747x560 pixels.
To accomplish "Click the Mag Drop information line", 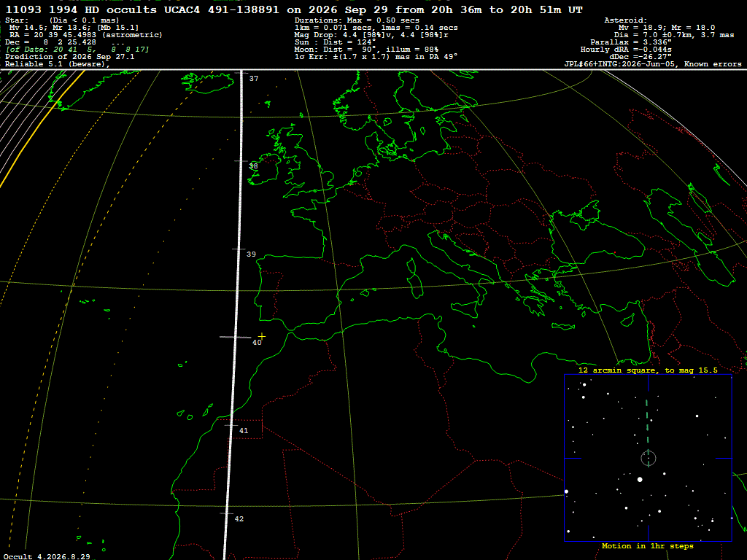I will (371, 35).
